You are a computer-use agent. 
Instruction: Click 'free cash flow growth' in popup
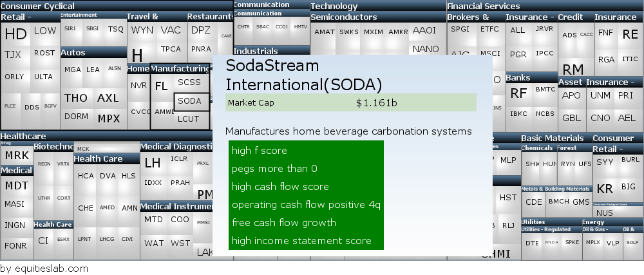pyautogui.click(x=284, y=222)
